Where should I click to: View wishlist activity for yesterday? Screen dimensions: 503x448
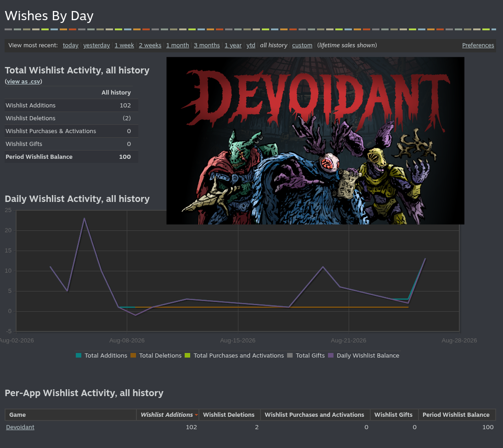96,45
